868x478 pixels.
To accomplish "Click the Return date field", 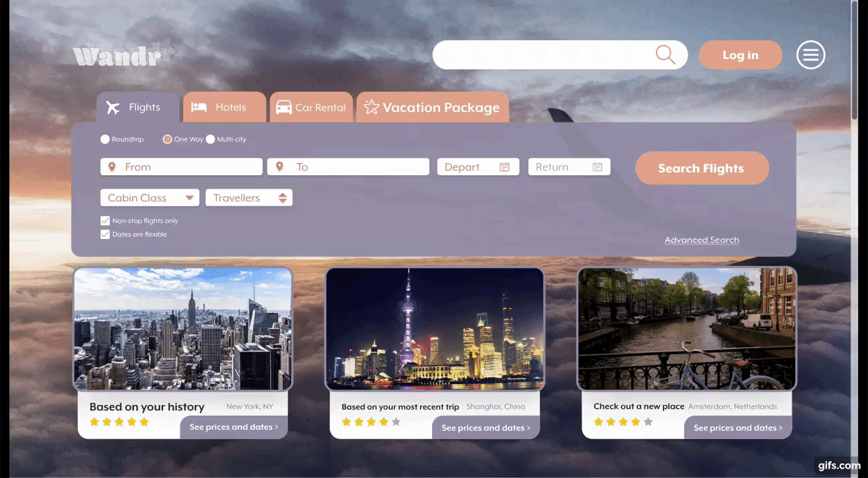I will (x=569, y=166).
